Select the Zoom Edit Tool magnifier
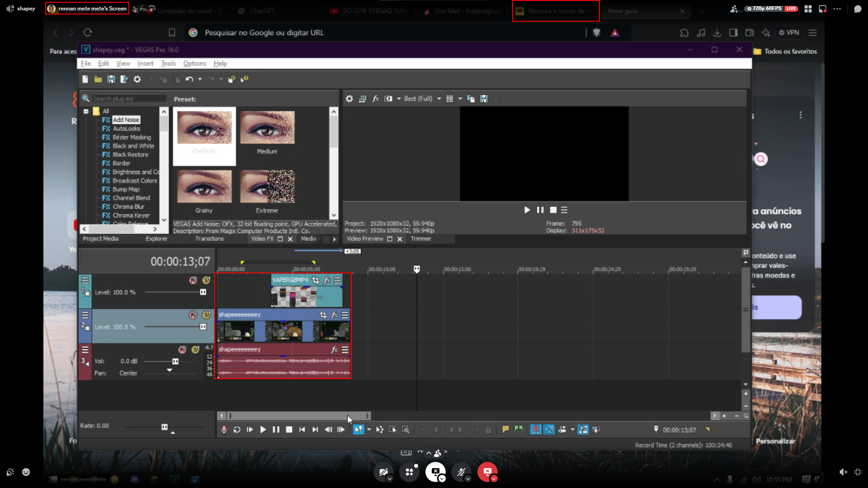The image size is (868, 488). [406, 430]
